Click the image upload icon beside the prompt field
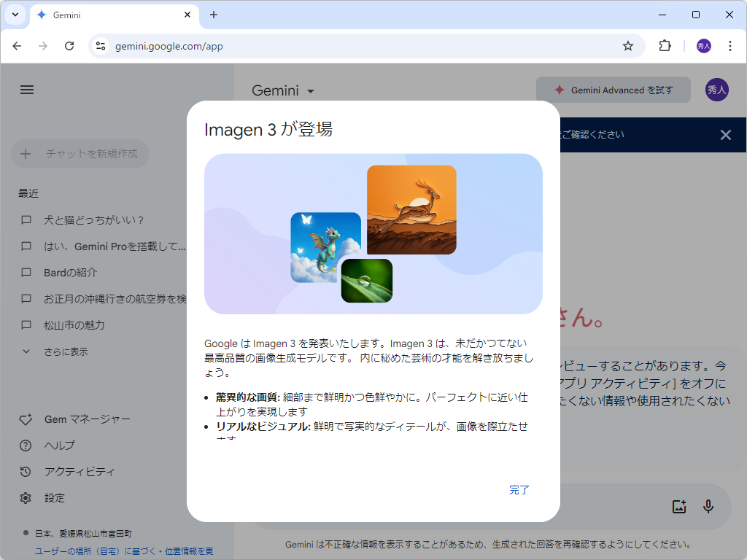This screenshot has height=560, width=747. (x=678, y=506)
